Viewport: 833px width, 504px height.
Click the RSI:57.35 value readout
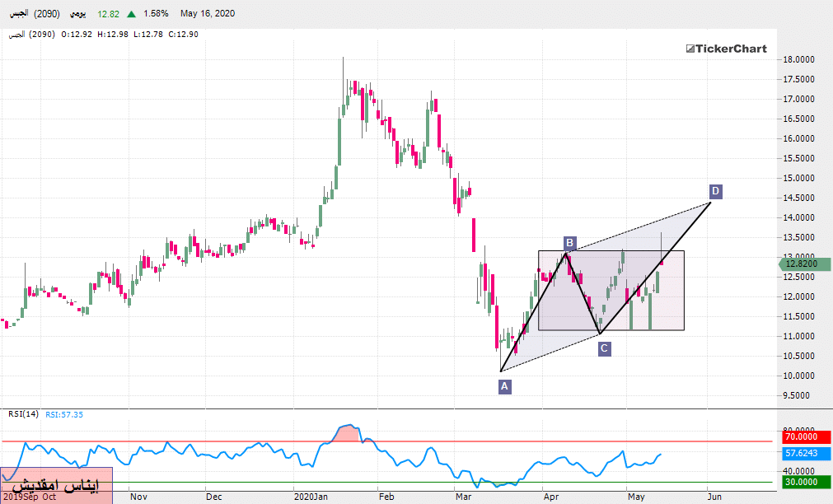[63, 414]
